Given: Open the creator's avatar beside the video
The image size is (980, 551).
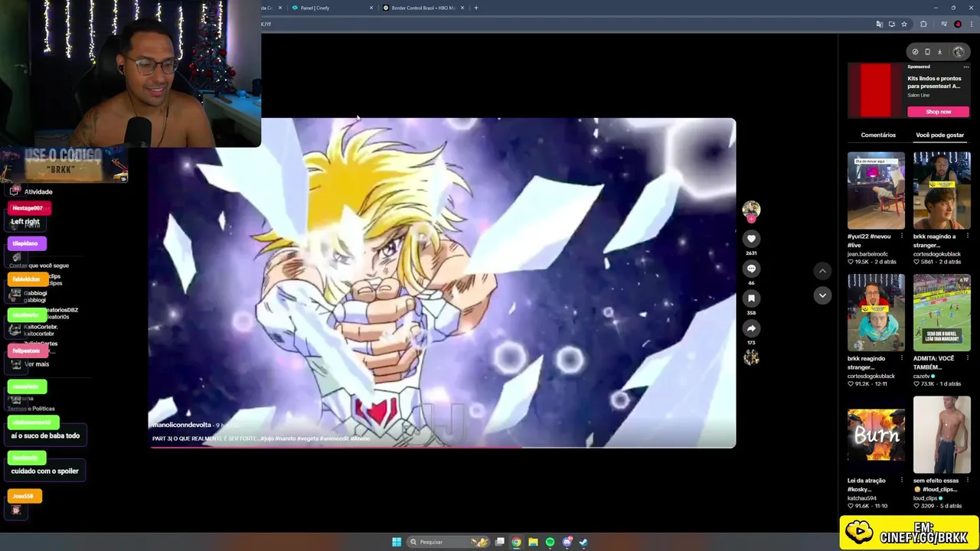Looking at the screenshot, I should coord(751,209).
